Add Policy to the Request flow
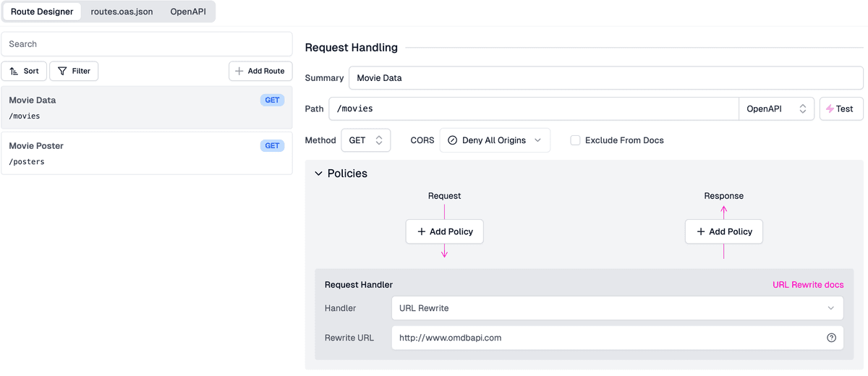This screenshot has width=868, height=376. point(444,231)
